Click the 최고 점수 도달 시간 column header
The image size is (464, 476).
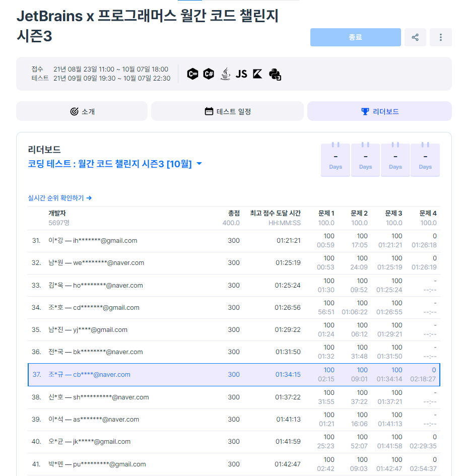point(276,213)
